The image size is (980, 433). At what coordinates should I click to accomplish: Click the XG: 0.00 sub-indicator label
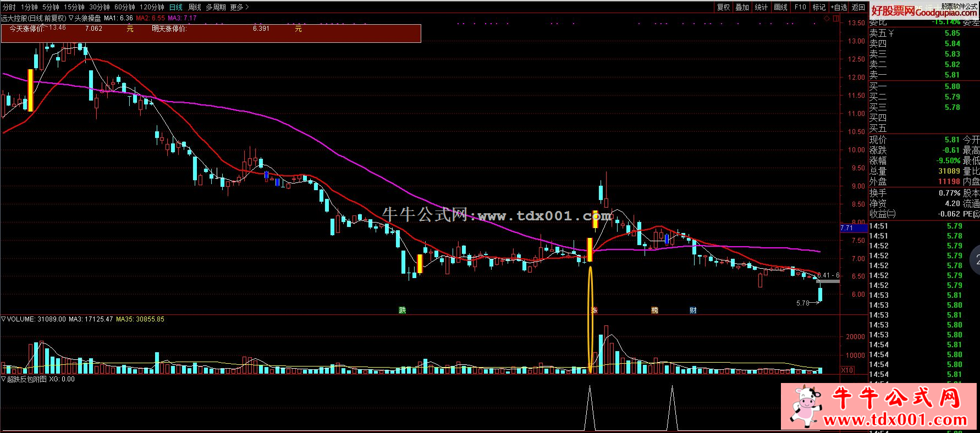62,379
